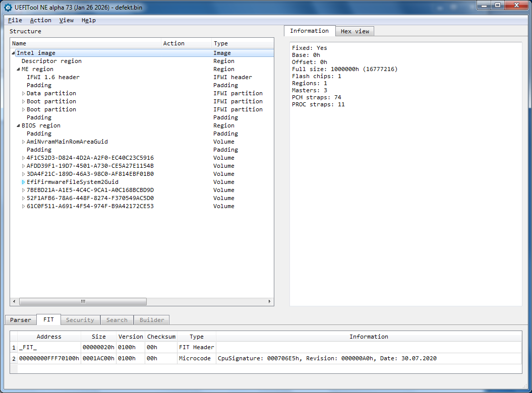Switch to the Parser tab
The image size is (532, 393).
click(x=21, y=320)
